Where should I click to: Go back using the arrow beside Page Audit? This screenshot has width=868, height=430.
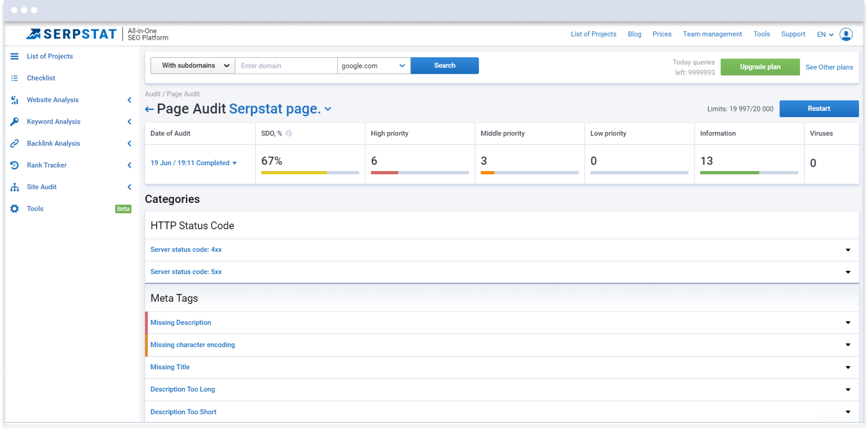click(x=149, y=109)
